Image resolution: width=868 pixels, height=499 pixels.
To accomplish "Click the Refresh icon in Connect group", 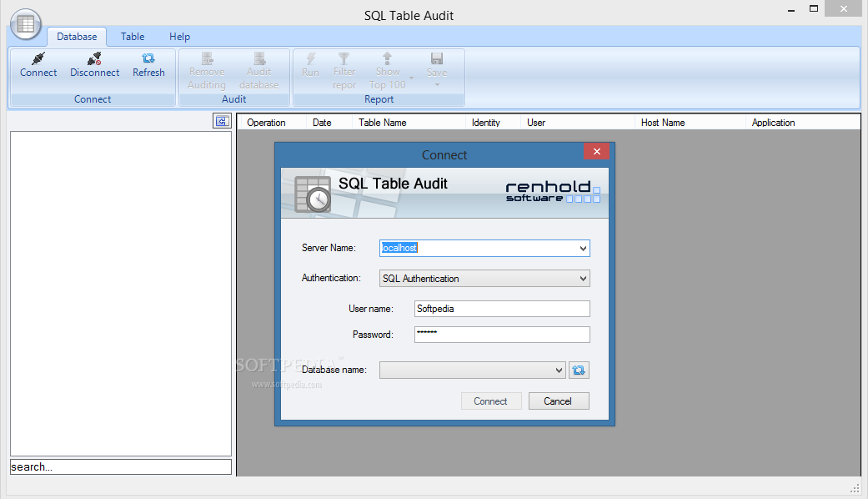I will click(148, 58).
